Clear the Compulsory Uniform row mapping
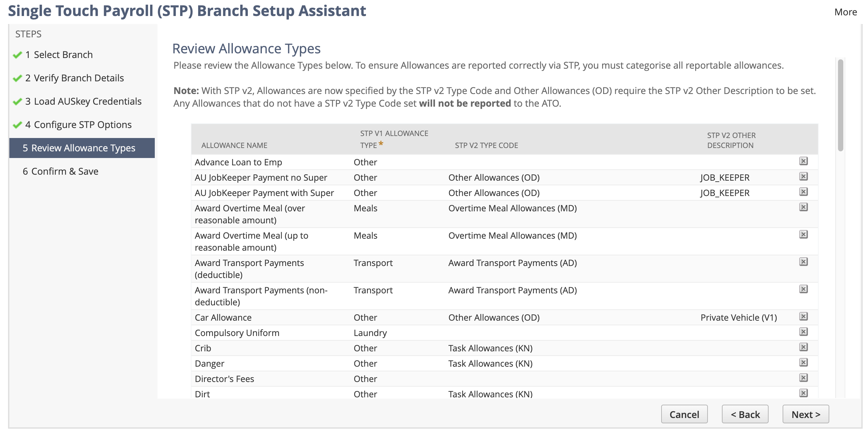 click(804, 332)
